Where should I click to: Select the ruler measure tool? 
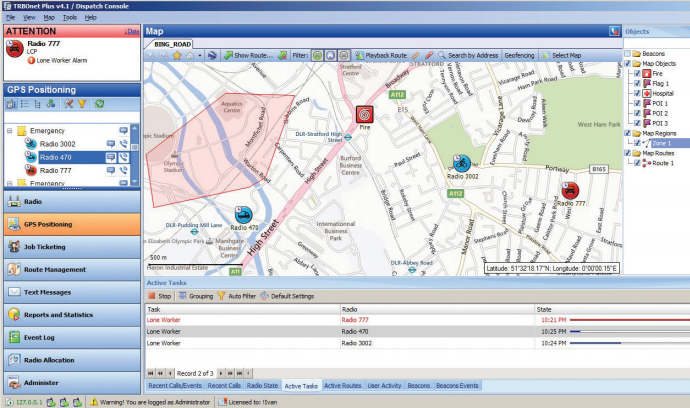coord(416,56)
